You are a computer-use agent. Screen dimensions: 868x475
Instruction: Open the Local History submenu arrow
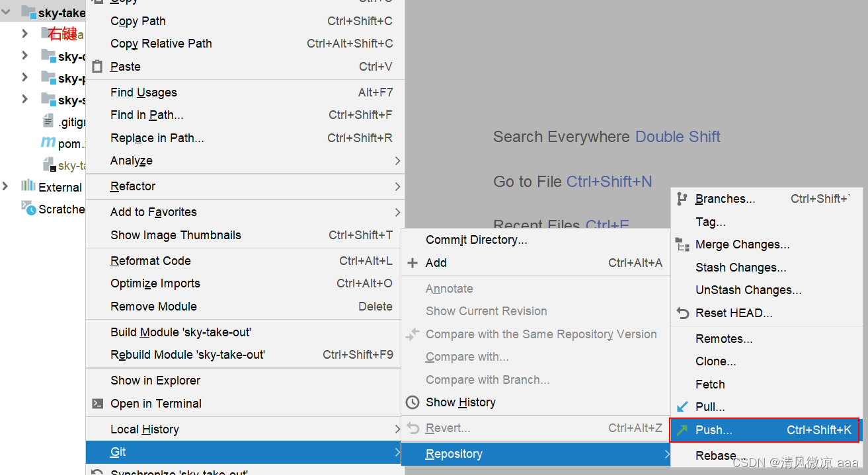point(397,429)
